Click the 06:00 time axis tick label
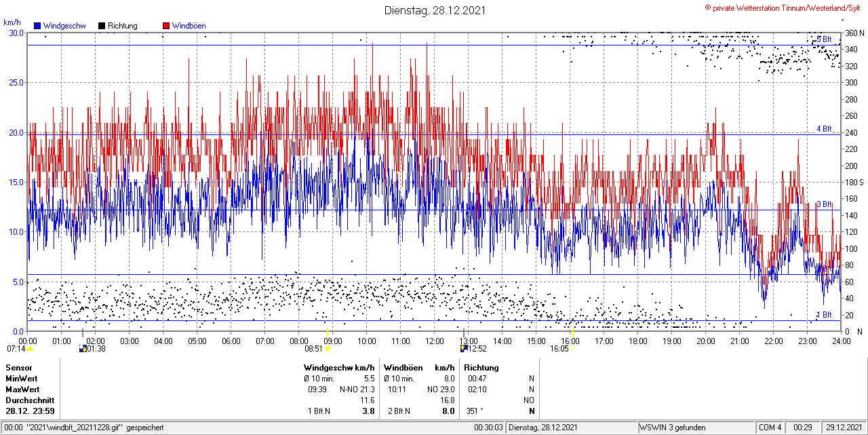Screen dimensions: 868x435 (x=231, y=341)
